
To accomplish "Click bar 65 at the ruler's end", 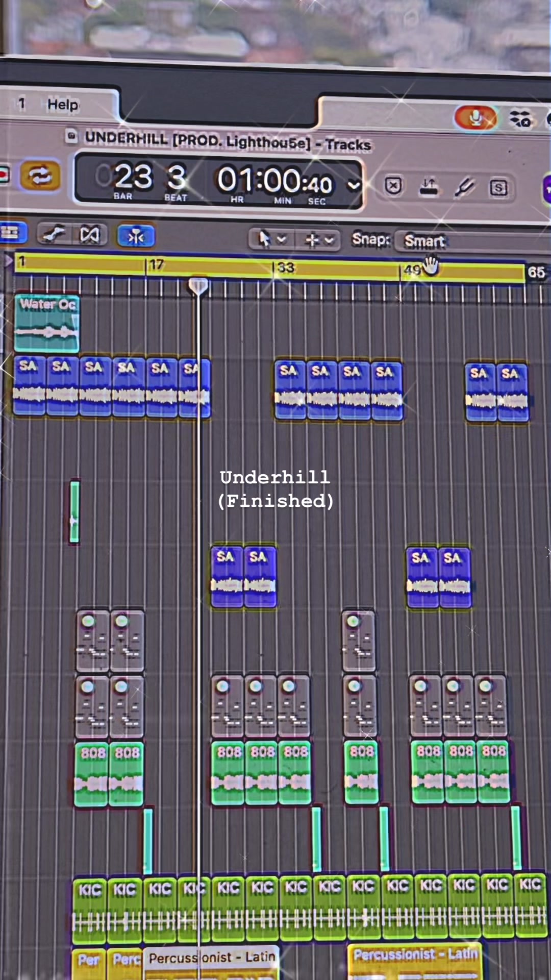I will tap(536, 272).
